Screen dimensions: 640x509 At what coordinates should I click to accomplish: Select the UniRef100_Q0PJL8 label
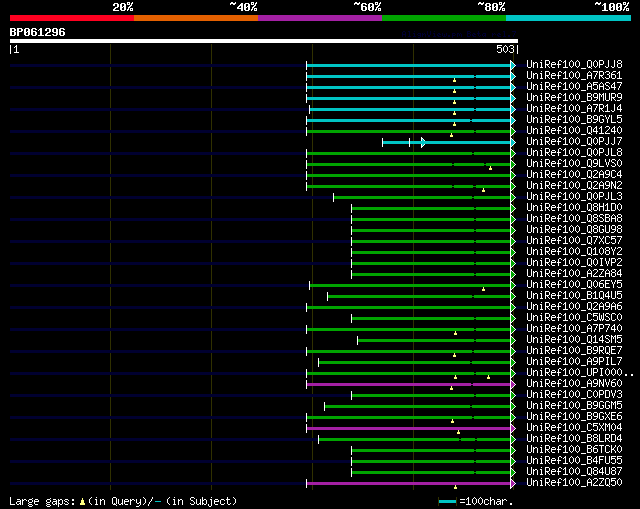point(574,152)
